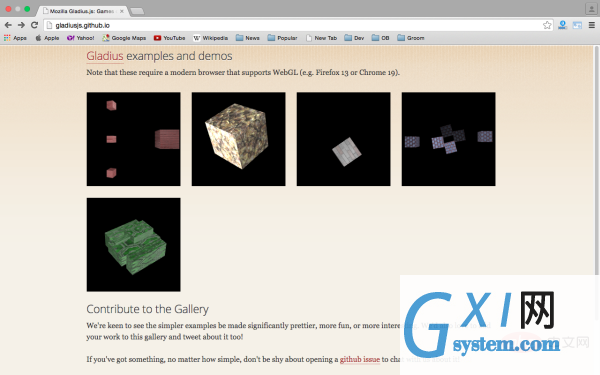Expand the Groom bookmark folder
The width and height of the screenshot is (600, 375).
pyautogui.click(x=411, y=38)
